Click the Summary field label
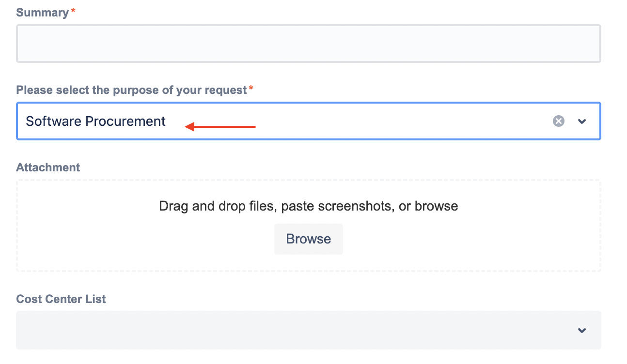Image resolution: width=627 pixels, height=364 pixels. coord(41,12)
